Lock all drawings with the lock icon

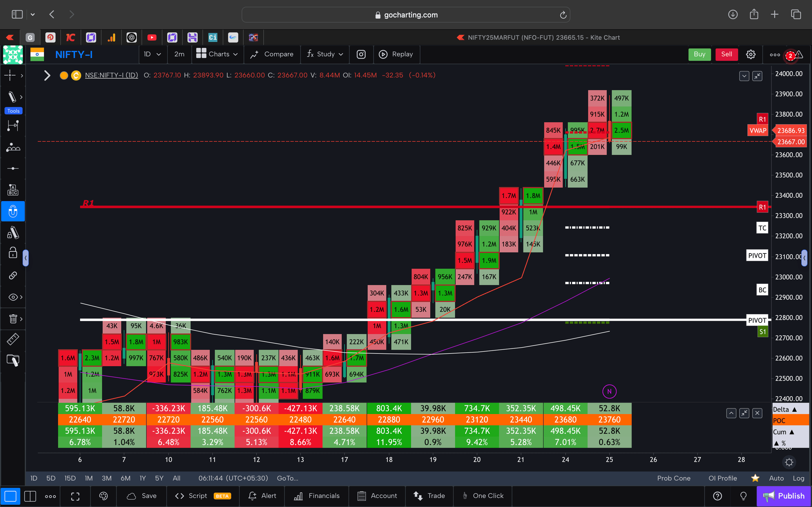[x=13, y=253]
